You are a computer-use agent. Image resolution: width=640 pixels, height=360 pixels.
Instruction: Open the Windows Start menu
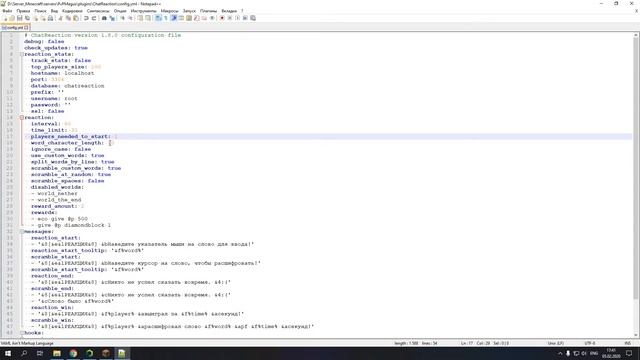[x=8, y=353]
